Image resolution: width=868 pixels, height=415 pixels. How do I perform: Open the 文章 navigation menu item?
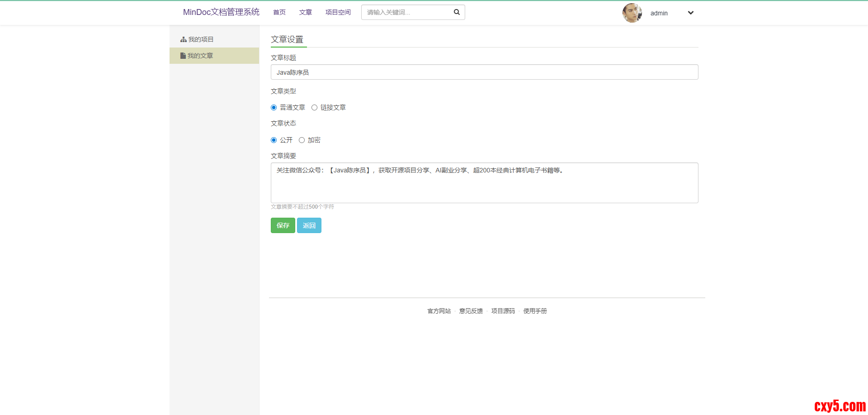coord(305,12)
